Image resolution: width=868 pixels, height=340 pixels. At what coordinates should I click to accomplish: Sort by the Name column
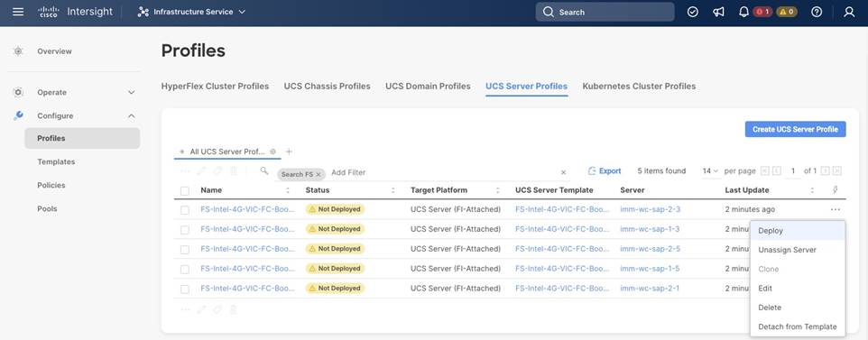pyautogui.click(x=288, y=190)
